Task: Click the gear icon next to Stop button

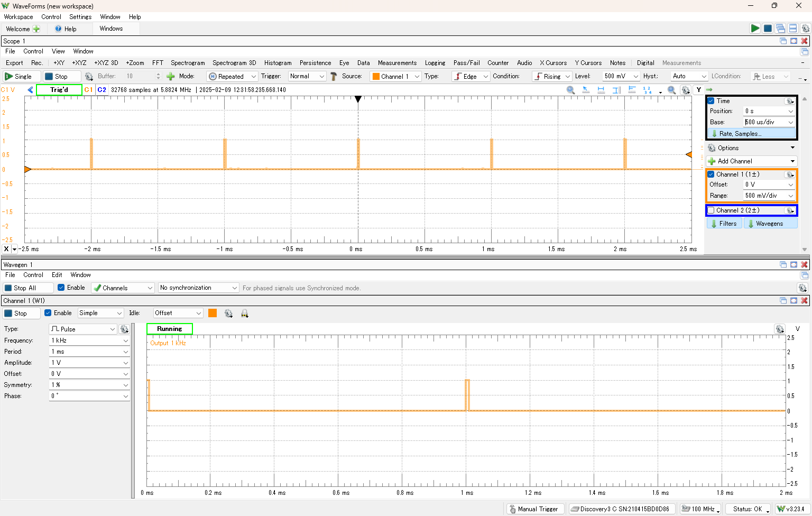Action: [x=89, y=76]
